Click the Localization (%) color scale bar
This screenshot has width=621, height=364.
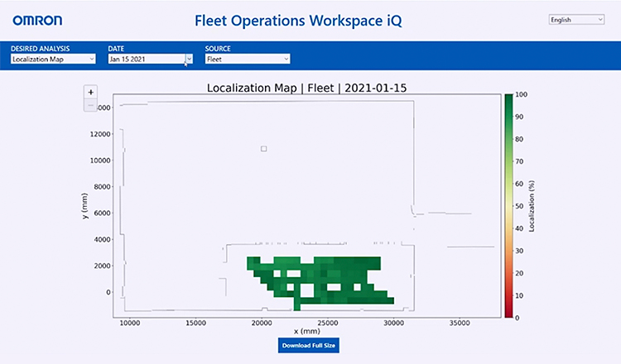click(x=508, y=206)
